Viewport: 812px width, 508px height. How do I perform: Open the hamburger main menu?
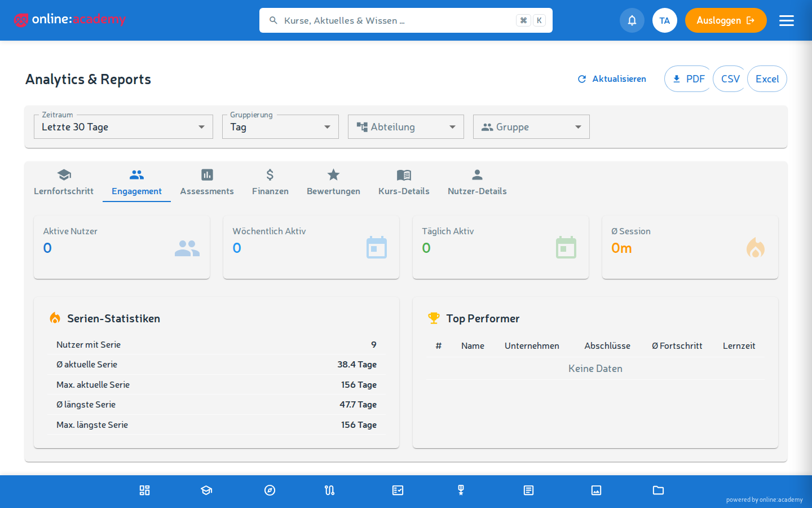[787, 20]
